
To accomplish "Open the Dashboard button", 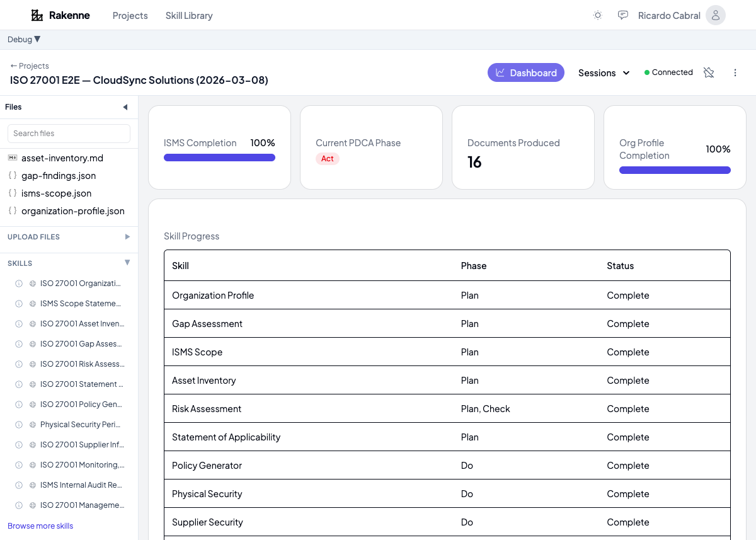I will coord(526,72).
